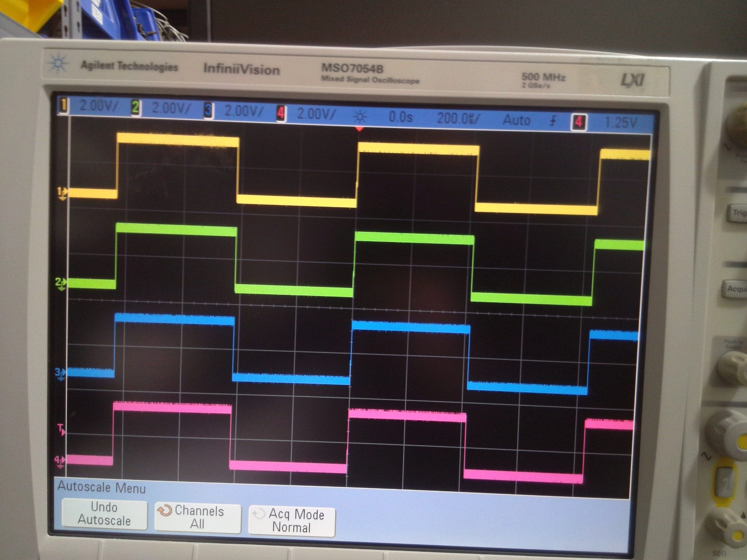Select the channel 2 green indicator
The height and width of the screenshot is (560, 747).
[x=136, y=108]
